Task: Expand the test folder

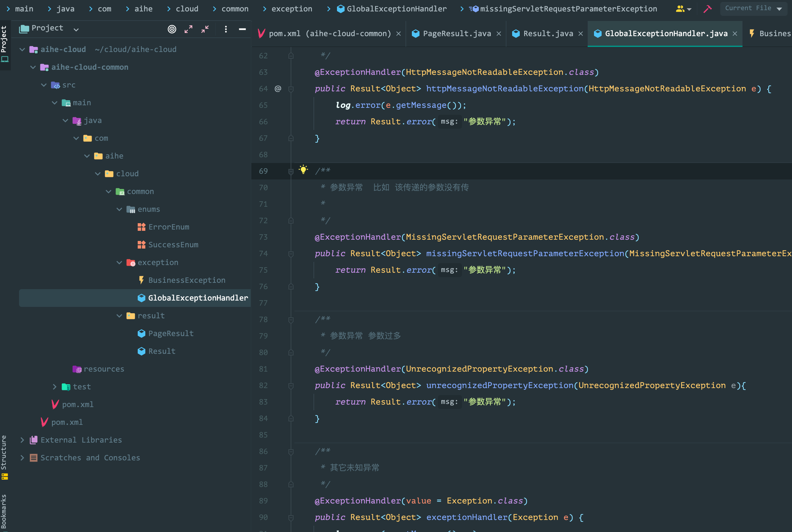Action: [55, 387]
